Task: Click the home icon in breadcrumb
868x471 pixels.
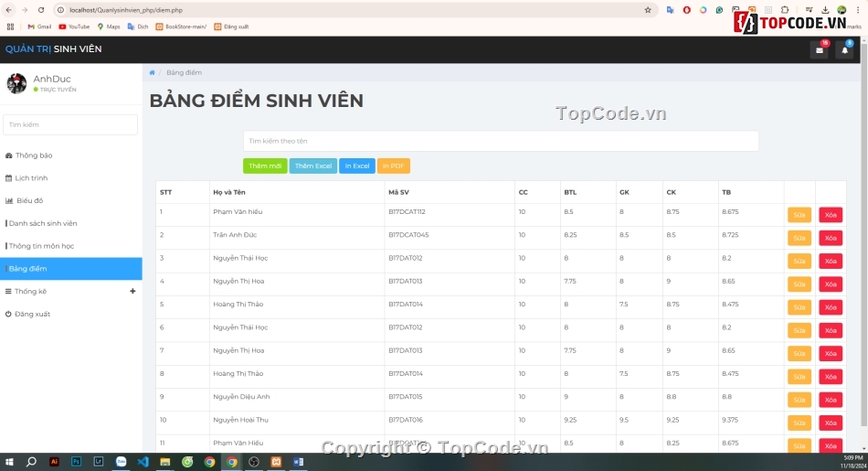Action: coord(153,72)
